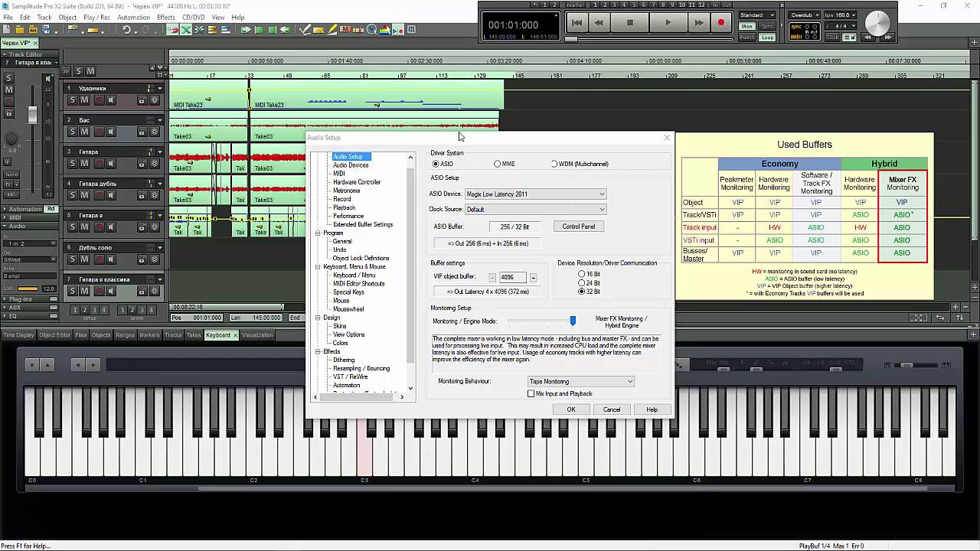The height and width of the screenshot is (551, 980).
Task: Click Help in Audio Setup dialog
Action: pos(652,409)
